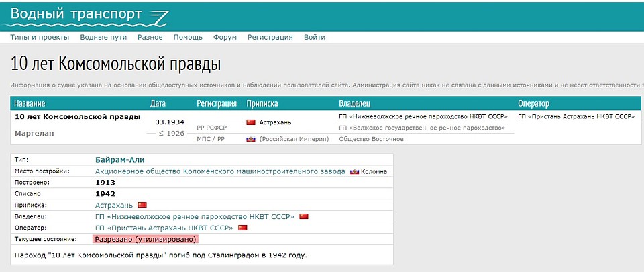Click owner Нижневолжское речное пароходство in history table

(423, 117)
